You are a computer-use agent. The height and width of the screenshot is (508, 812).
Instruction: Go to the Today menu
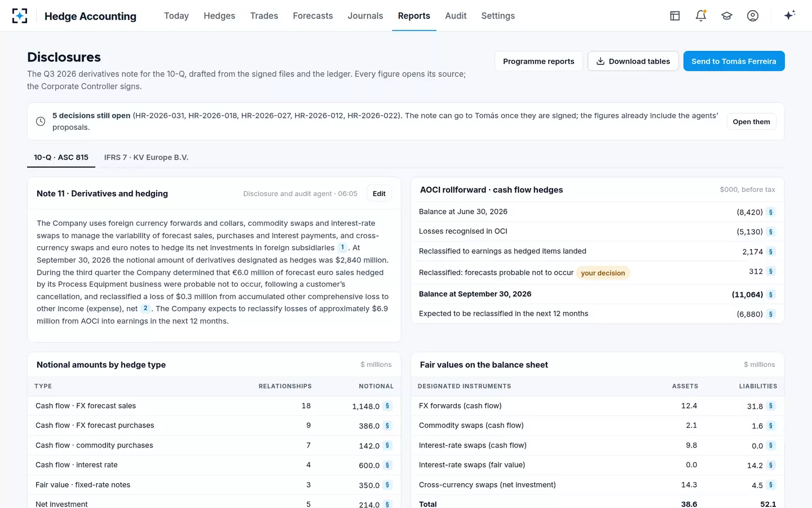coord(176,16)
